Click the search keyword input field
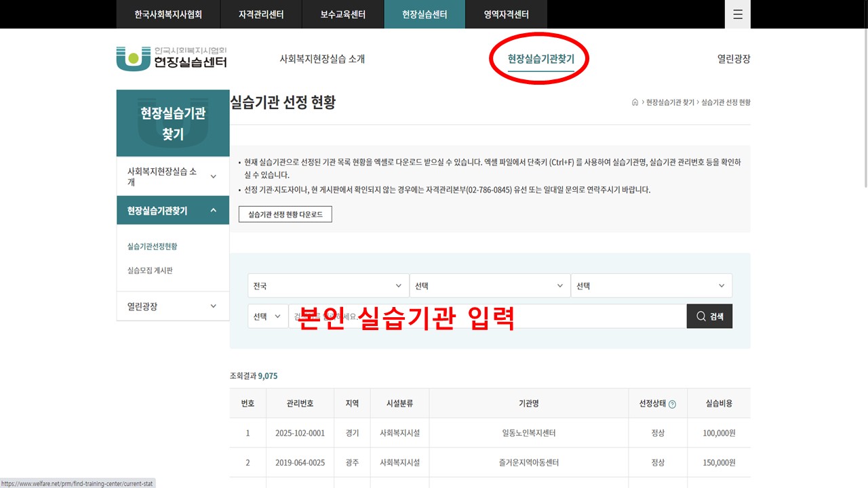The height and width of the screenshot is (488, 868). point(487,317)
